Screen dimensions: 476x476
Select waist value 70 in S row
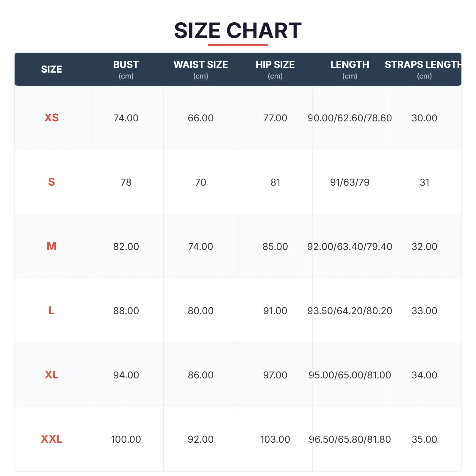[x=201, y=182]
